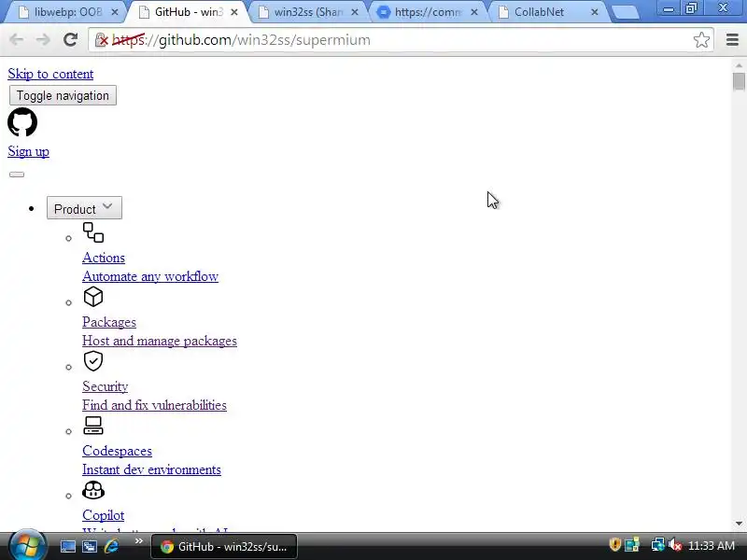Click Skip to content link
The height and width of the screenshot is (560, 747).
[x=50, y=74]
